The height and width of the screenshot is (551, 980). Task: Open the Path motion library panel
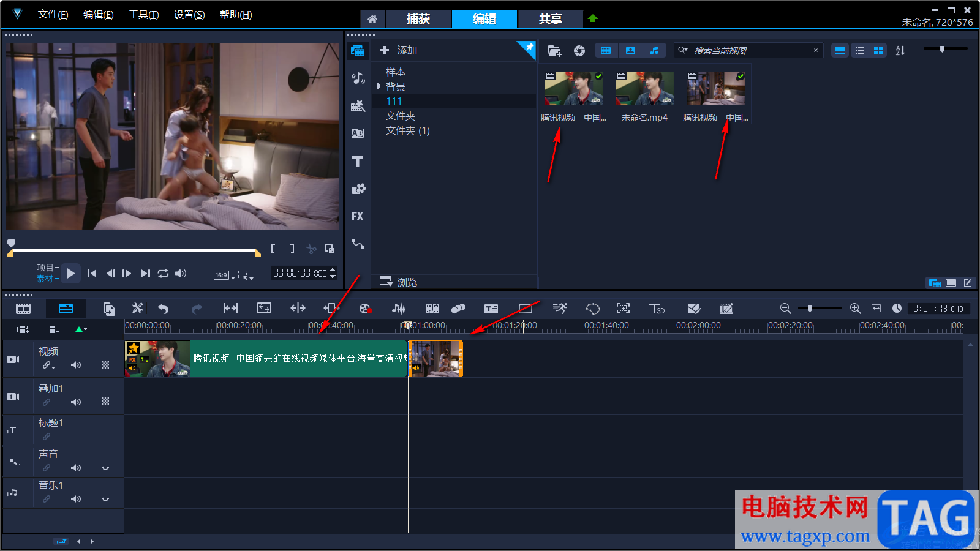click(x=358, y=244)
